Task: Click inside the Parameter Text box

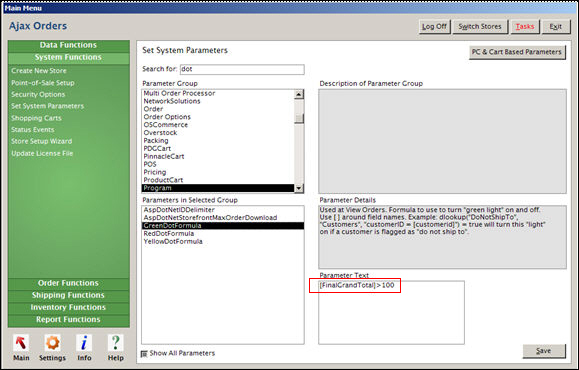Action: coord(391,312)
